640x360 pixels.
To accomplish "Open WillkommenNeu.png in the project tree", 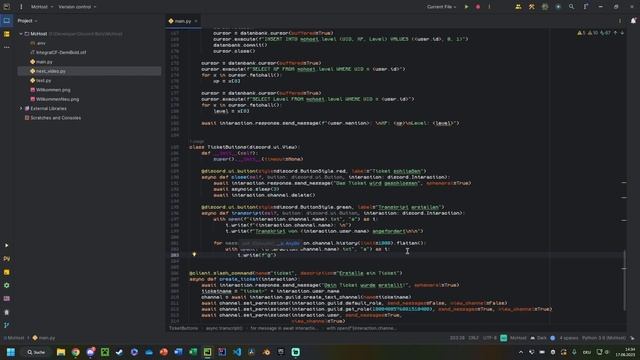I will (x=55, y=99).
